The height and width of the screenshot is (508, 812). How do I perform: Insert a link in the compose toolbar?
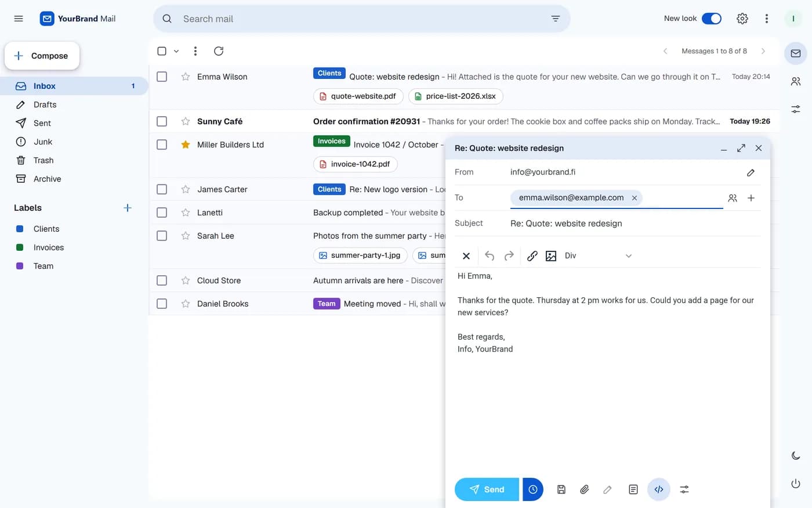(532, 255)
